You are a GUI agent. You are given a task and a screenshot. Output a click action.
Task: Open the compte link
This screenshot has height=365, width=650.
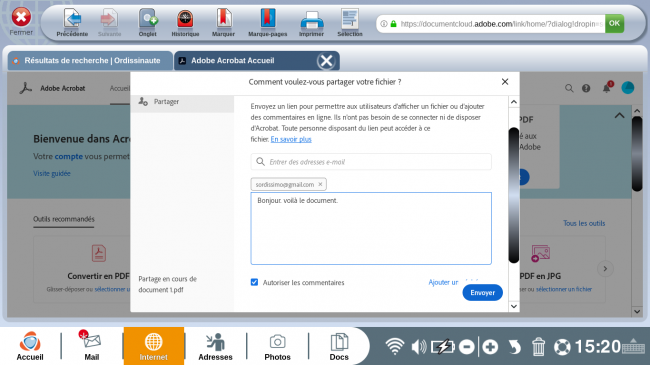[x=68, y=156]
